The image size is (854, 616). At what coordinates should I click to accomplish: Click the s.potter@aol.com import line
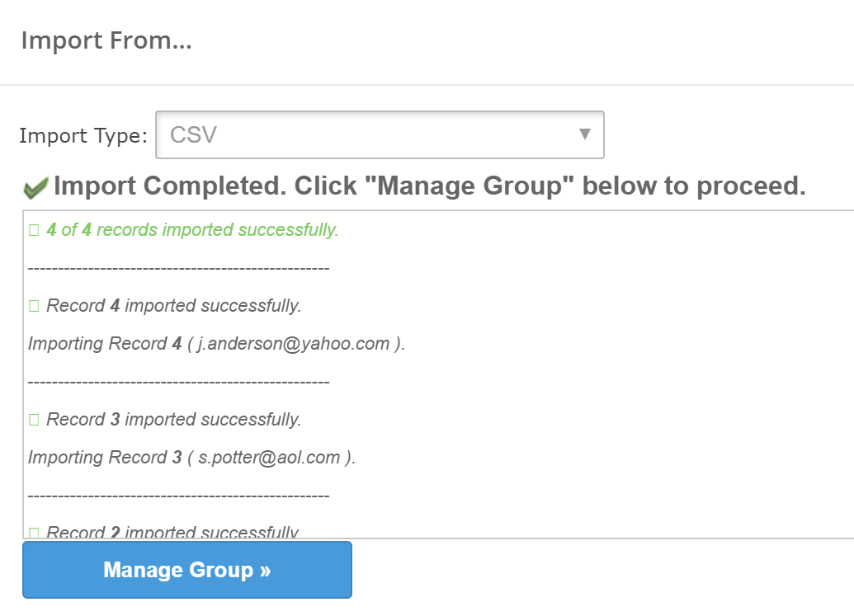tap(191, 458)
